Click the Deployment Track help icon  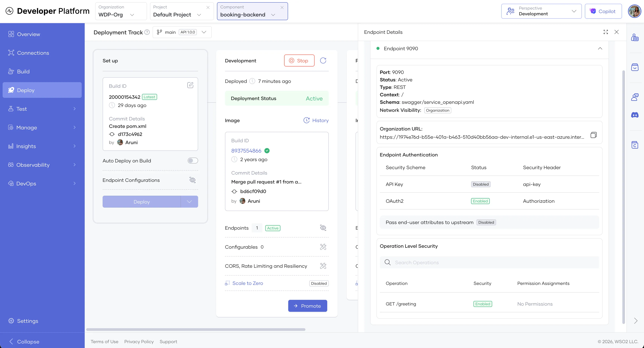point(147,32)
